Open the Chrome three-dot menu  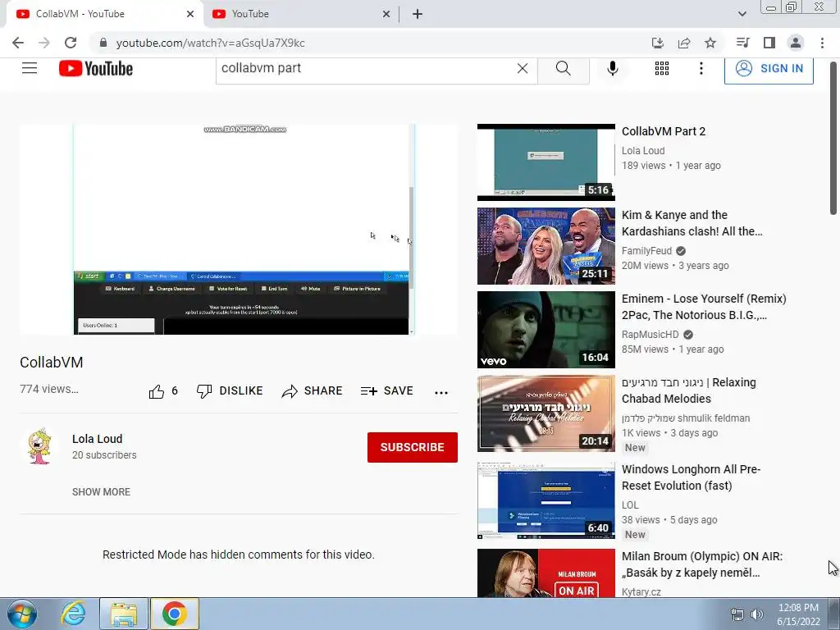point(822,43)
